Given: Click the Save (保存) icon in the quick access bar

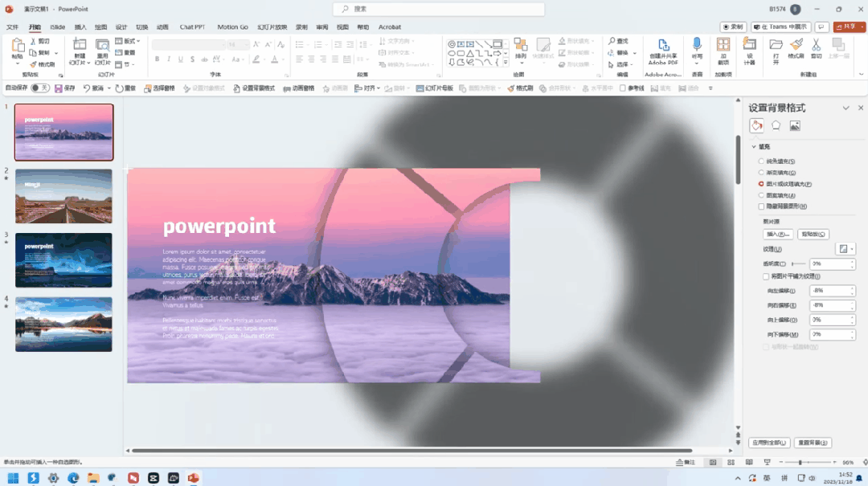Looking at the screenshot, I should (58, 88).
